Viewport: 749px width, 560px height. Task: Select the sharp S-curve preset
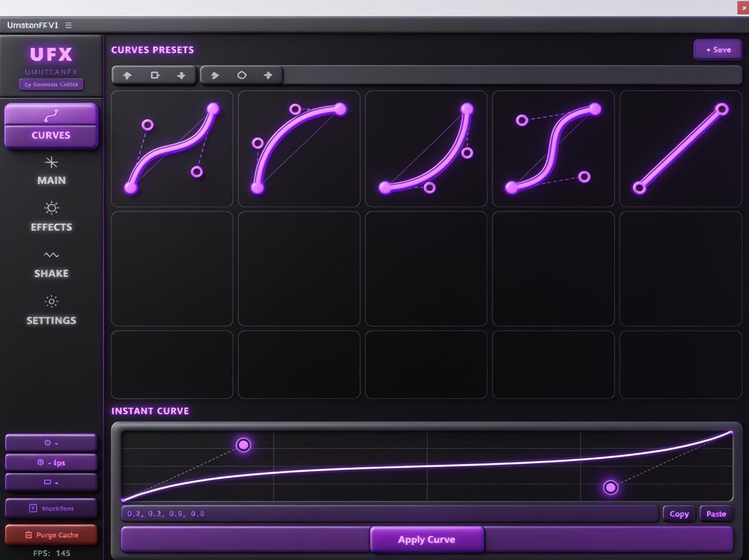(553, 149)
